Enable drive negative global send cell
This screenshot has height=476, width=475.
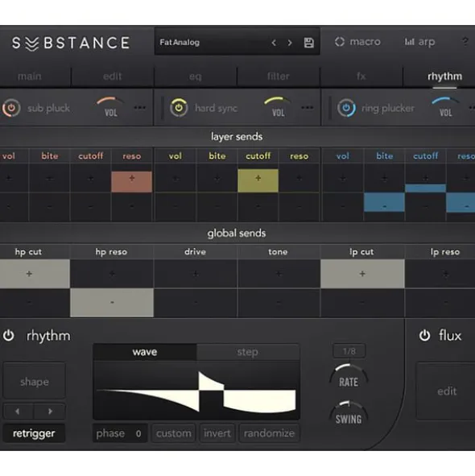[x=196, y=302]
